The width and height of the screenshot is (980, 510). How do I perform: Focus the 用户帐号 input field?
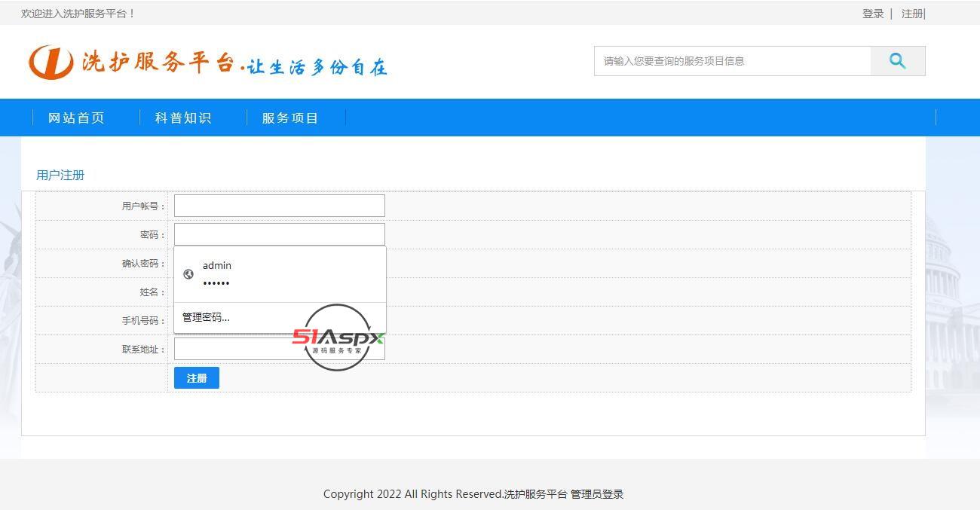[280, 206]
